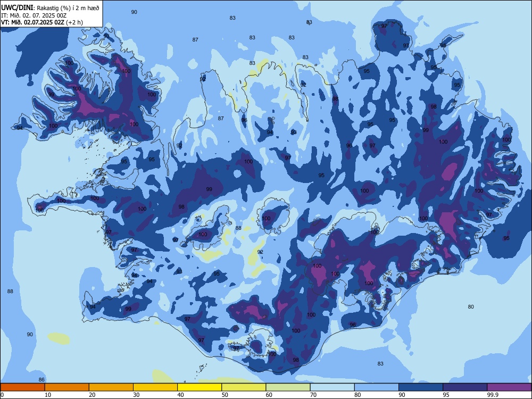
Task: Click the "UWC/DINI" title text
Action: pyautogui.click(x=17, y=8)
